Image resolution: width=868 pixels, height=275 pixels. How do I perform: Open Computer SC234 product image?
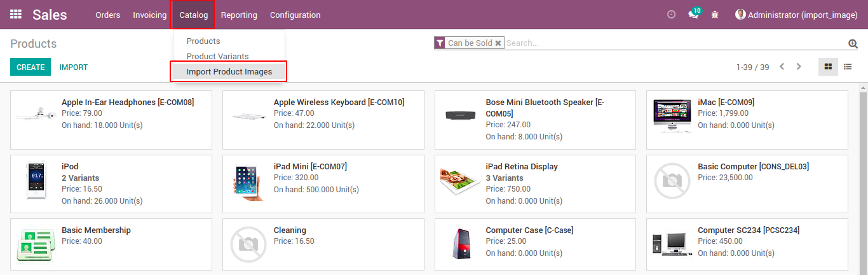click(672, 244)
